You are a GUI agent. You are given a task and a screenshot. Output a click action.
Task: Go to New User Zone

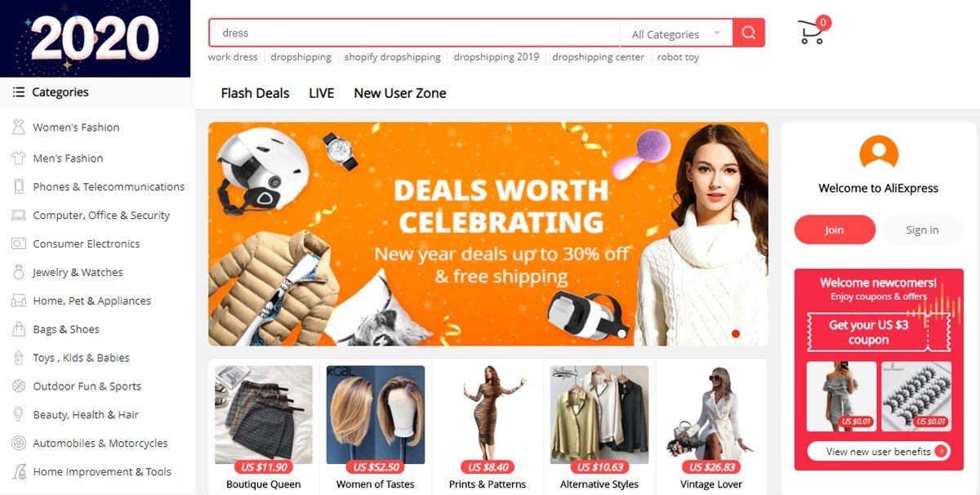point(400,93)
